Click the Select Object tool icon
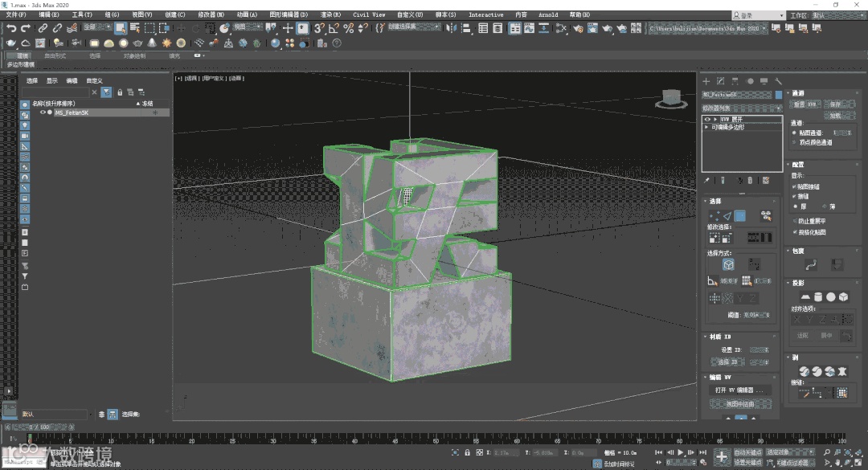This screenshot has width=868, height=470. (x=121, y=28)
